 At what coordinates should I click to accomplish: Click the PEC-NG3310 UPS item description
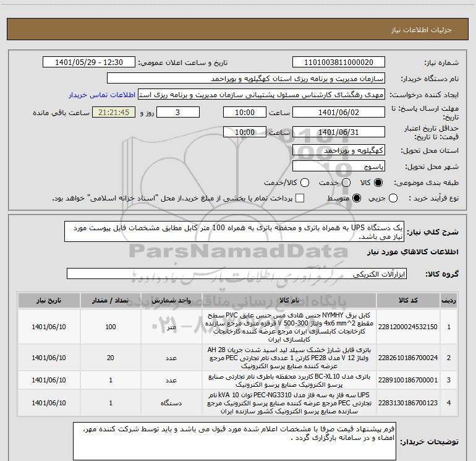(x=289, y=403)
